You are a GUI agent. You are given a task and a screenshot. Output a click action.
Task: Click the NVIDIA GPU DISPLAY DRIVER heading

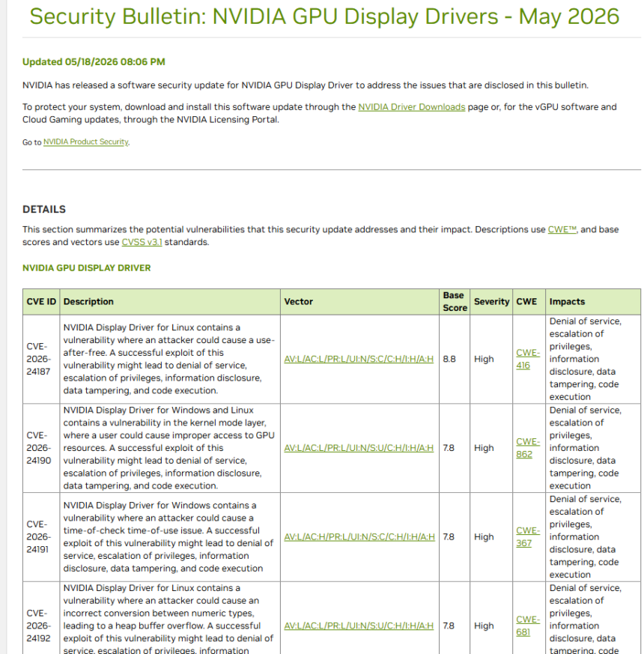click(87, 267)
